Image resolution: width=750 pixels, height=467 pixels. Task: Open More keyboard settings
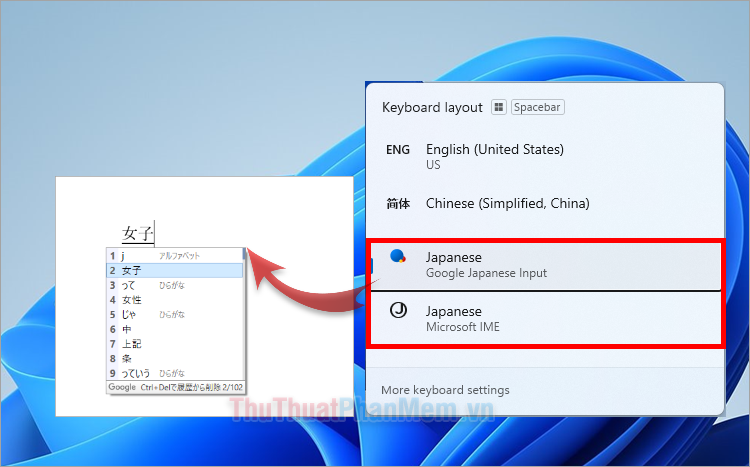[445, 390]
